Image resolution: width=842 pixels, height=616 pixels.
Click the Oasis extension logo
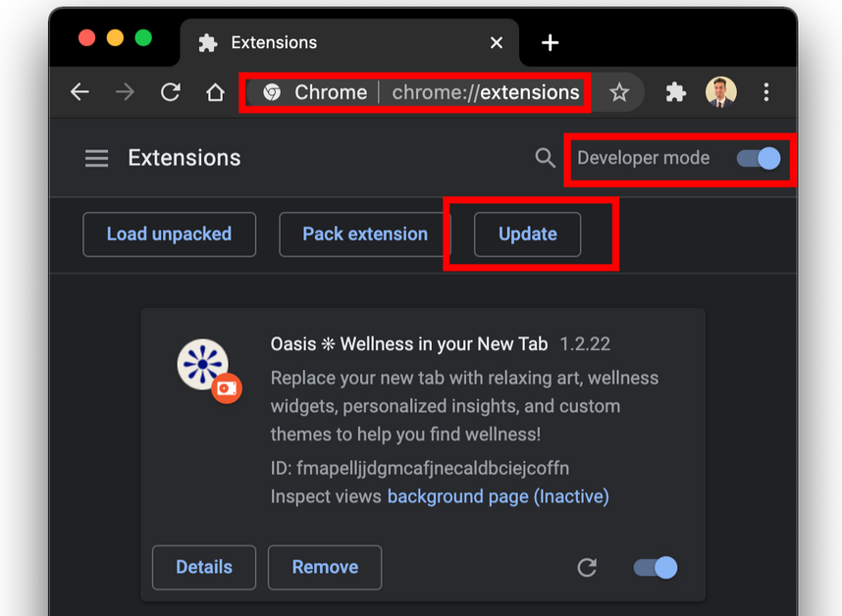(203, 364)
